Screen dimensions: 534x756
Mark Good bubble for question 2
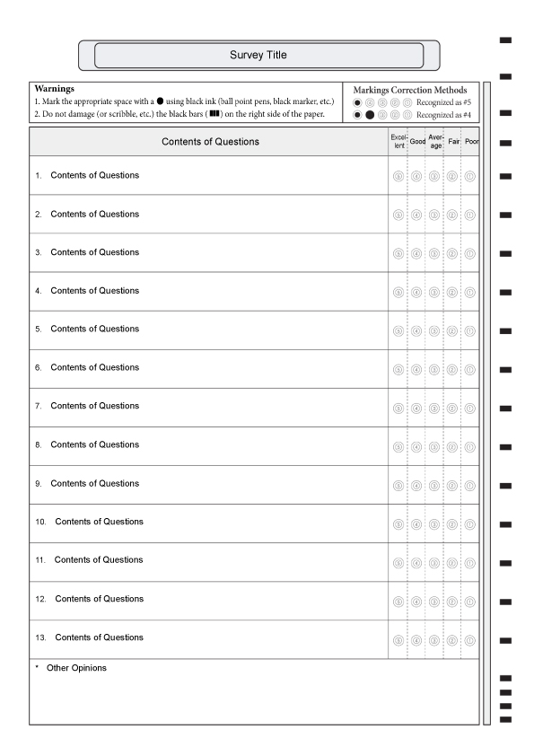(x=416, y=215)
